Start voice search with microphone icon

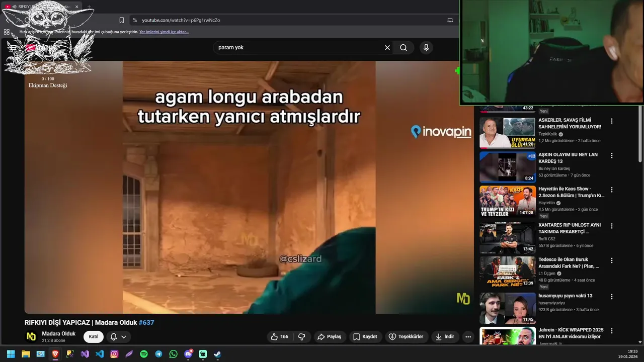point(426,48)
